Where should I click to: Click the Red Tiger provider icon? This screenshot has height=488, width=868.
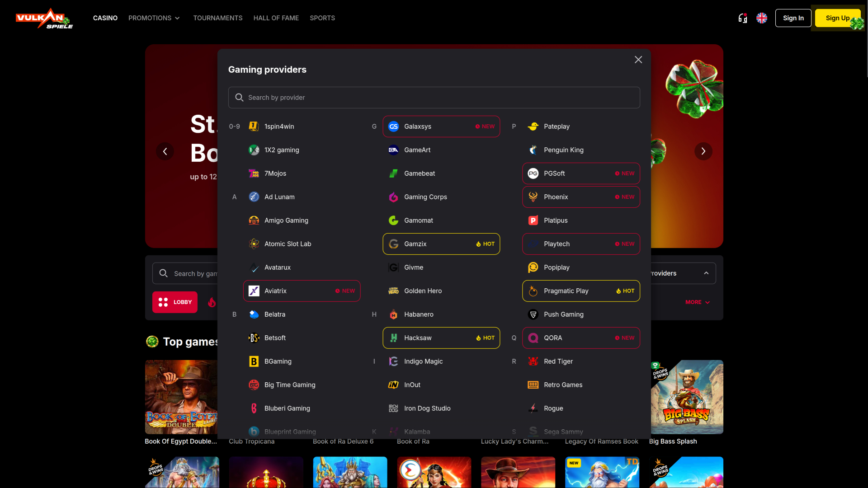(533, 361)
